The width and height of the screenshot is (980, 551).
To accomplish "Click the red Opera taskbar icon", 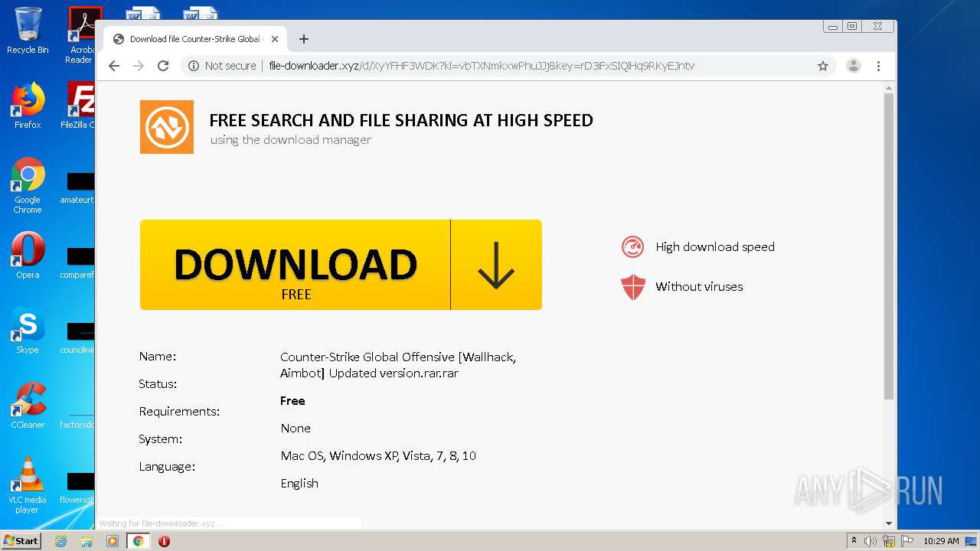I will (x=164, y=541).
